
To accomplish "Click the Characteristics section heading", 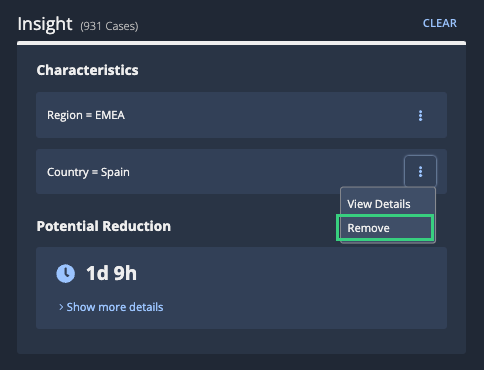I will point(87,70).
